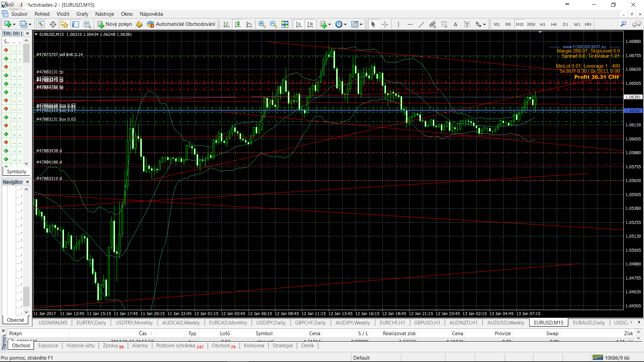The width and height of the screenshot is (644, 362).
Task: Expand the Indicators dropdown arrow
Action: coord(330,24)
